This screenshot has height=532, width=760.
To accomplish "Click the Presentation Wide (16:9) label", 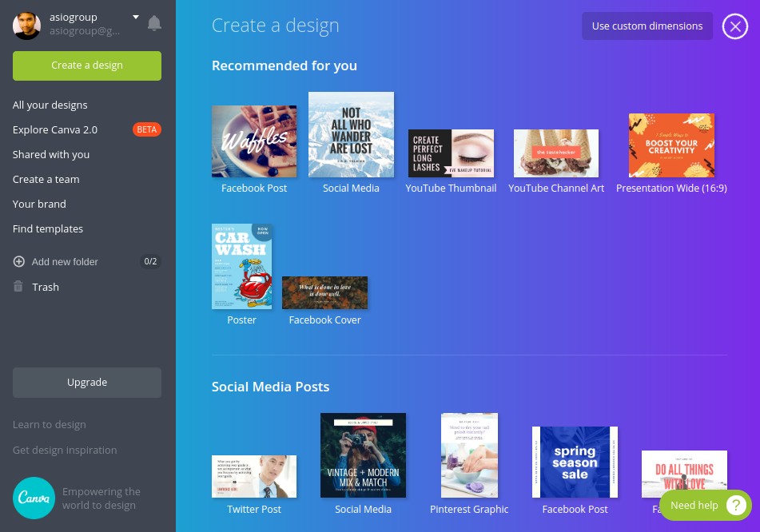I will pos(671,188).
